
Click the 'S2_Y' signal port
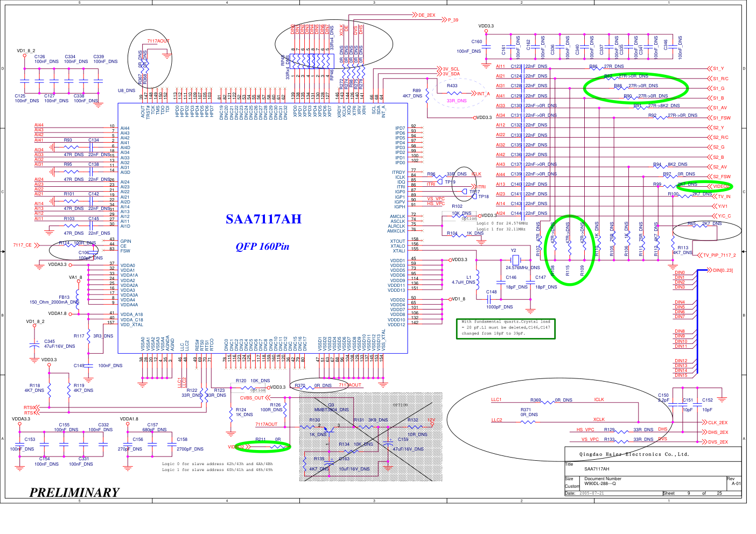tap(718, 128)
